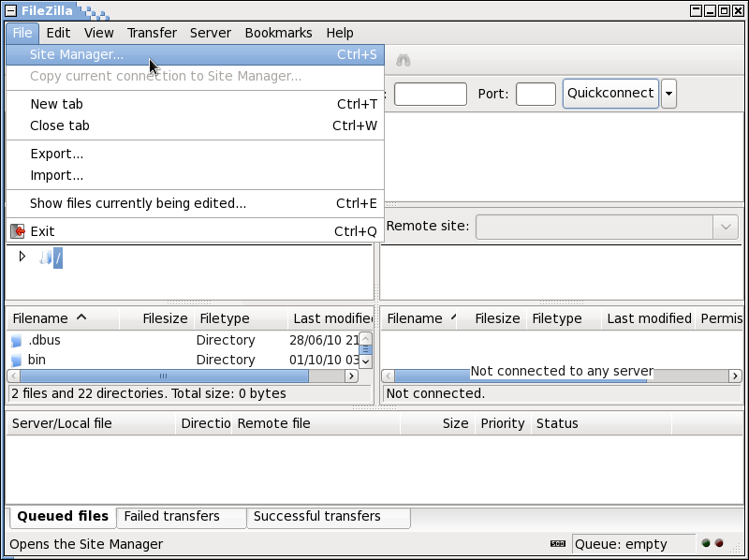Click the Queue: empty status text
The image size is (749, 560).
621,544
